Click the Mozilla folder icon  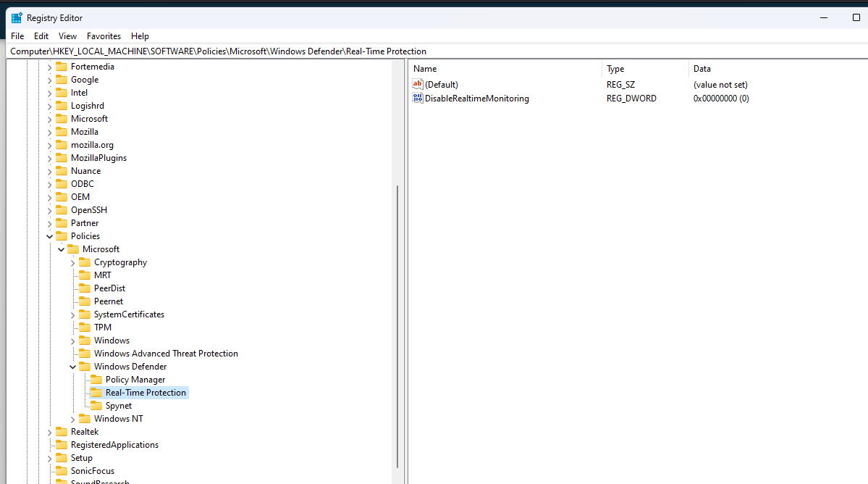[x=62, y=131]
